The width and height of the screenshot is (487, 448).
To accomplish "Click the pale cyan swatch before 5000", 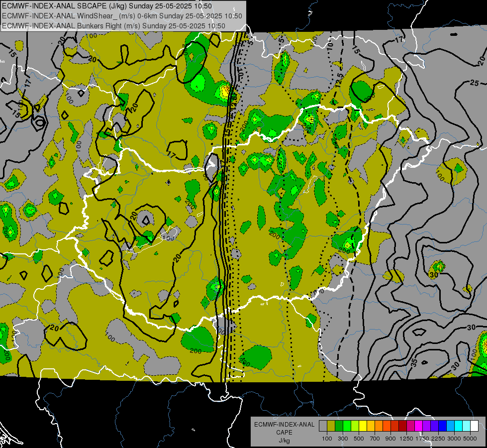I will coord(466,426).
